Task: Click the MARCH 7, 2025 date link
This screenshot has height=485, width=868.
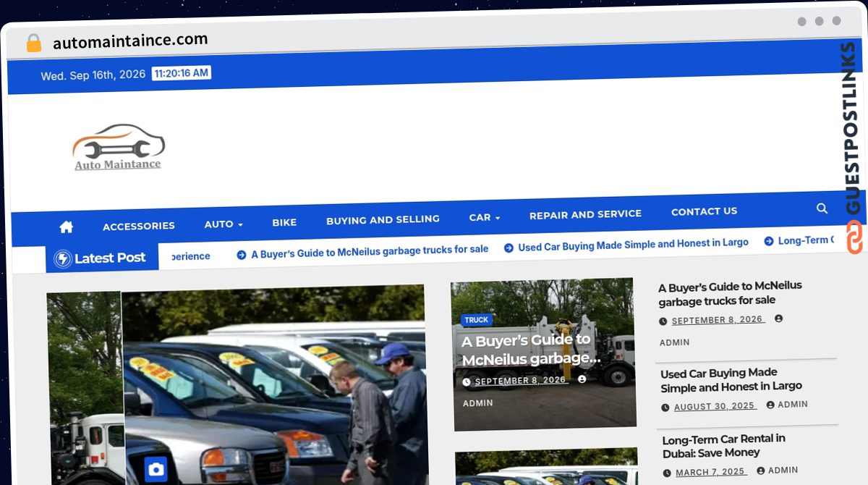Action: click(x=711, y=472)
